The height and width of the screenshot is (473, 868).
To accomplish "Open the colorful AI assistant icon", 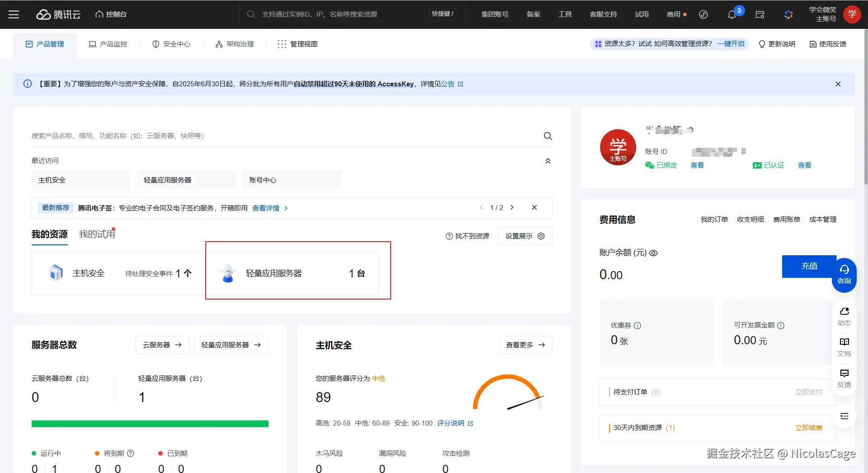I will (x=788, y=15).
